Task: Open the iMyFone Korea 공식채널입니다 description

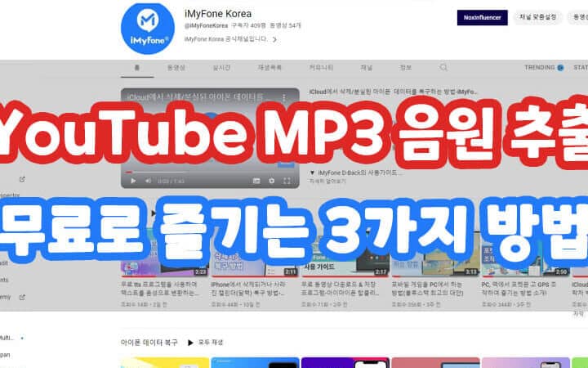Action: 226,39
